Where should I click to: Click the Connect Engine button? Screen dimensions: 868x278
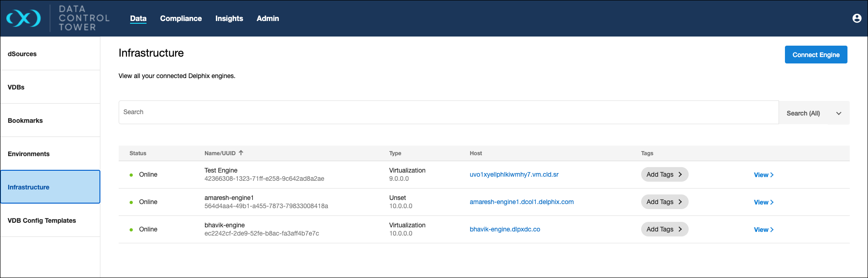(x=816, y=54)
